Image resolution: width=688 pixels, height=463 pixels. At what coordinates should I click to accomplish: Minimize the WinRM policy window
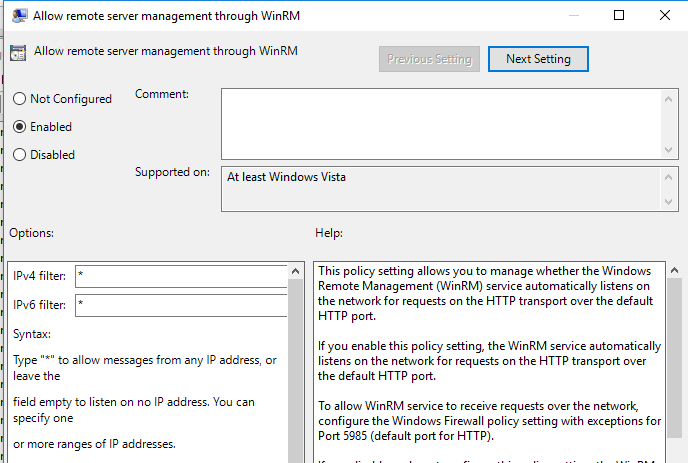(x=573, y=16)
